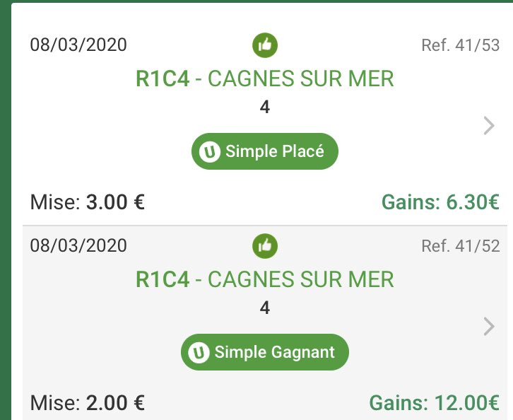
Task: Click thumbs-up icon on Ref. 41/52 bet
Action: 265,245
